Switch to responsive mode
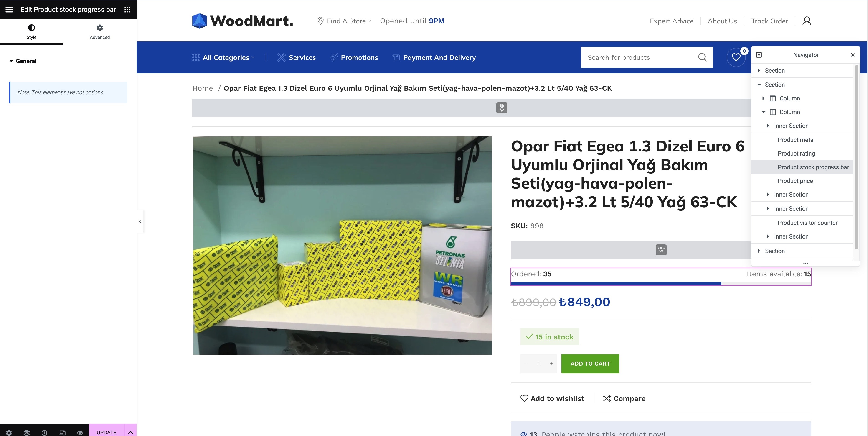The width and height of the screenshot is (868, 436). click(62, 432)
